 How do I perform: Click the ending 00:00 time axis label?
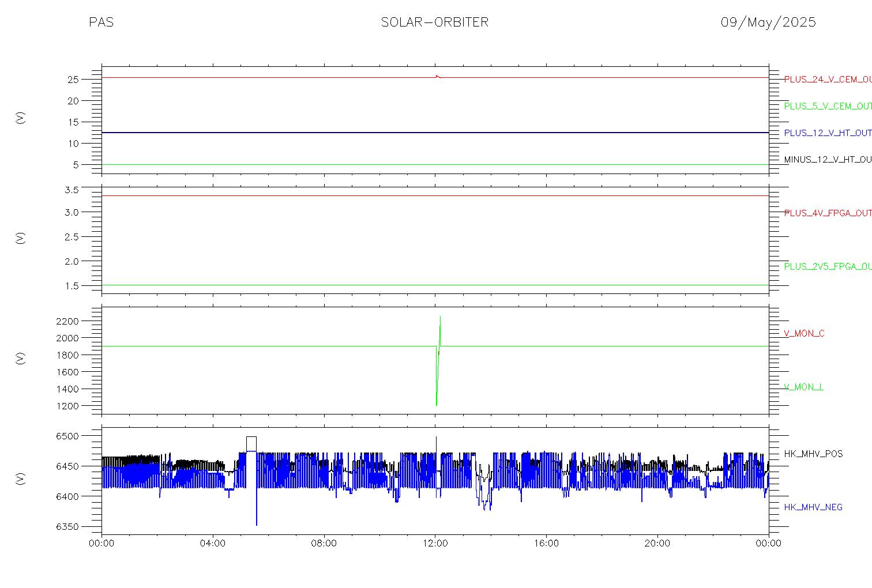point(769,544)
